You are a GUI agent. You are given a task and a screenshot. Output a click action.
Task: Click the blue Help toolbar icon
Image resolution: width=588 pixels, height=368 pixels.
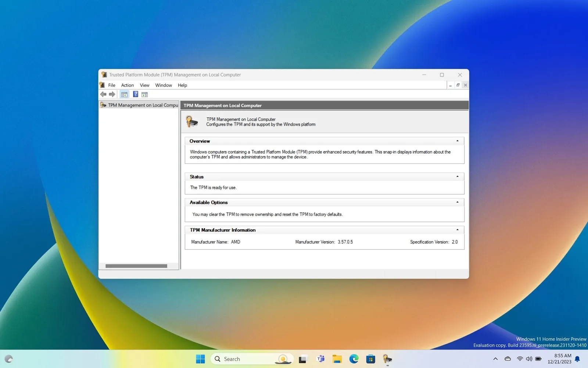136,95
